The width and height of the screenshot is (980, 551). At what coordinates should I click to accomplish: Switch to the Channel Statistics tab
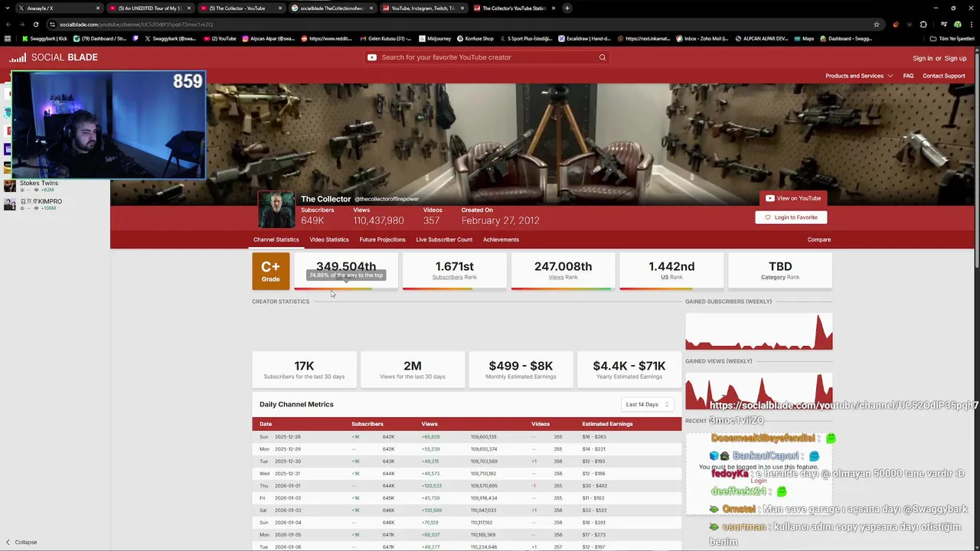pyautogui.click(x=276, y=240)
